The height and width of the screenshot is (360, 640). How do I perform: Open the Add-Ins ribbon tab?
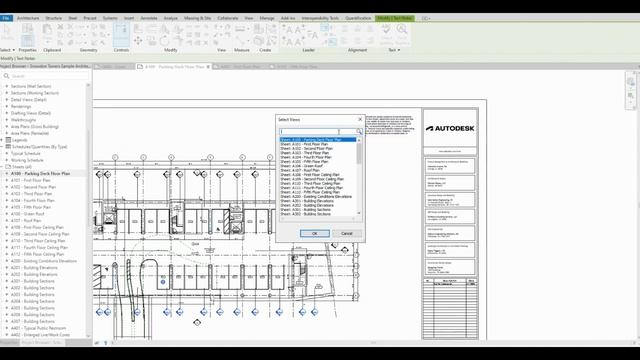(288, 18)
